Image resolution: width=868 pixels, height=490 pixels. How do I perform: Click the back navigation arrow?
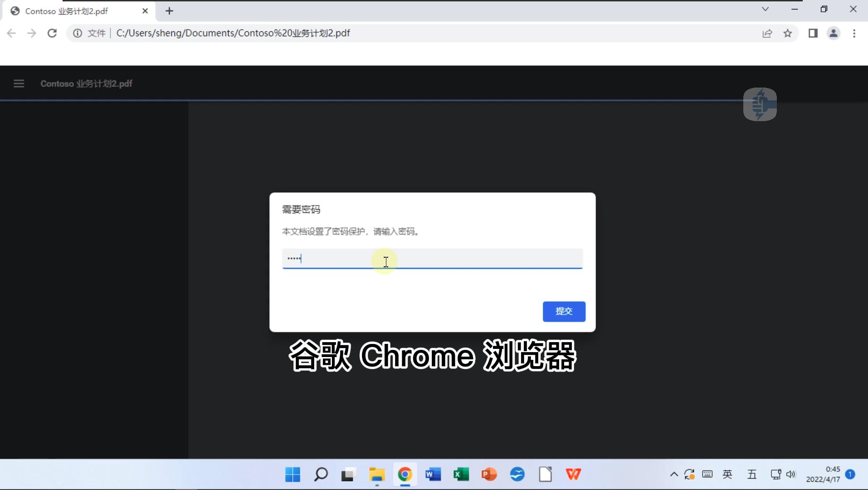(x=11, y=33)
